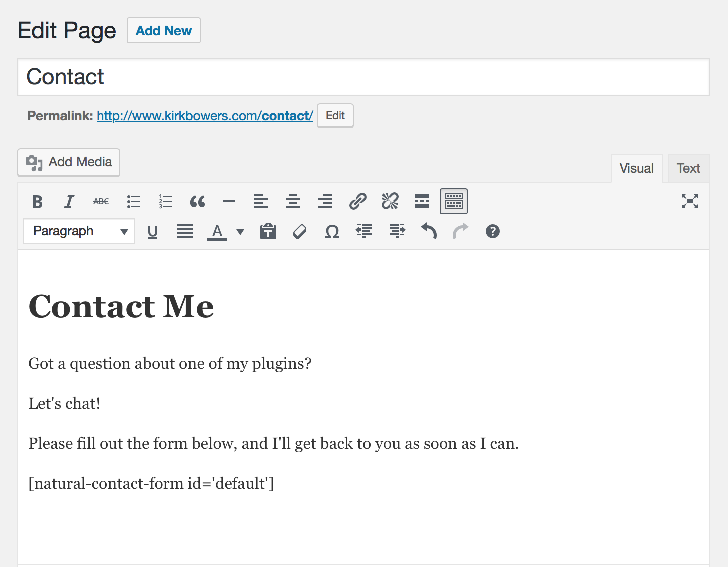Click the Add Media button
Image resolution: width=728 pixels, height=567 pixels.
[x=69, y=162]
